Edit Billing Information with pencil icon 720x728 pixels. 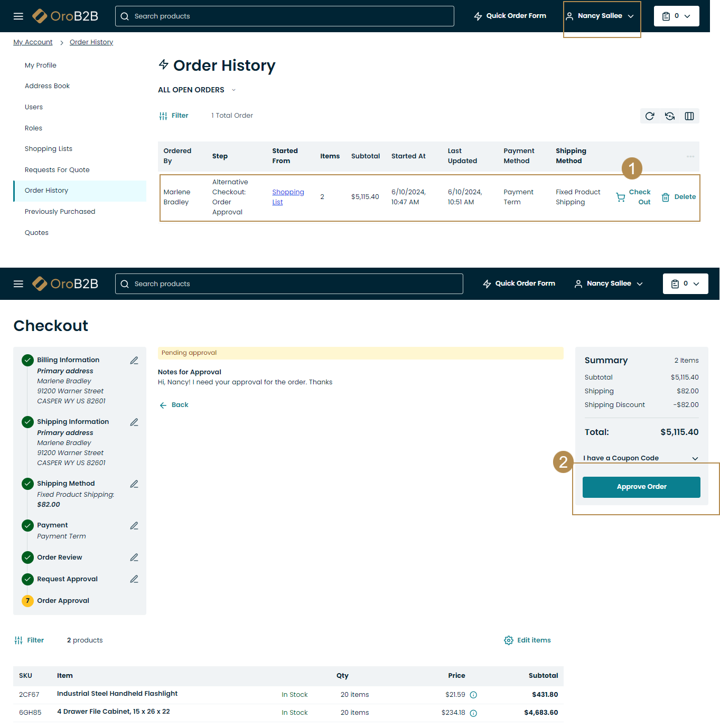point(134,361)
